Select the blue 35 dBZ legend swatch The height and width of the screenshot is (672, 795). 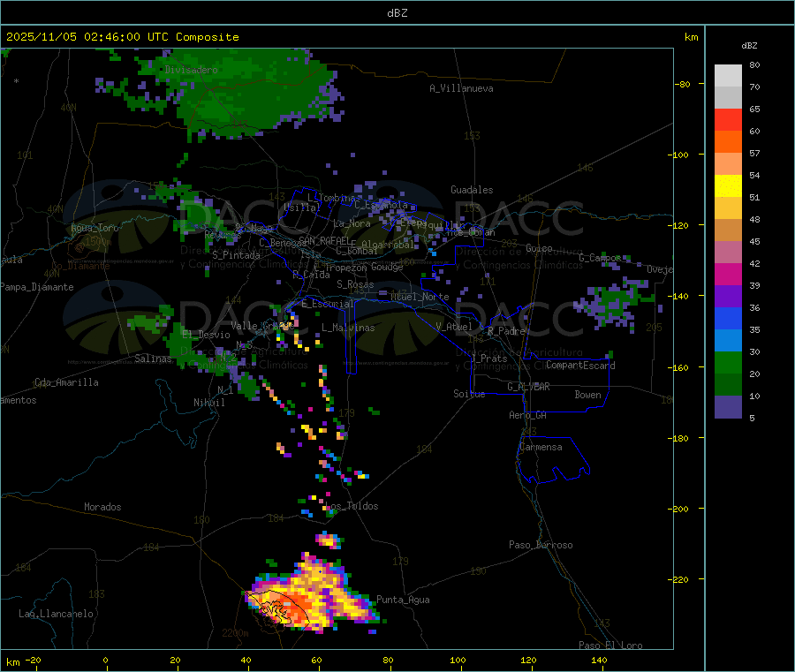click(x=728, y=318)
